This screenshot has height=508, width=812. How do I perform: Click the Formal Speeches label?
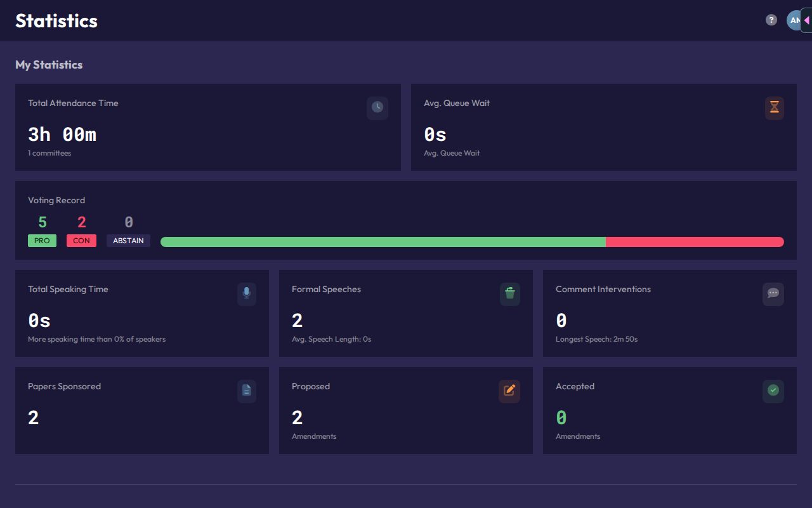(x=326, y=289)
